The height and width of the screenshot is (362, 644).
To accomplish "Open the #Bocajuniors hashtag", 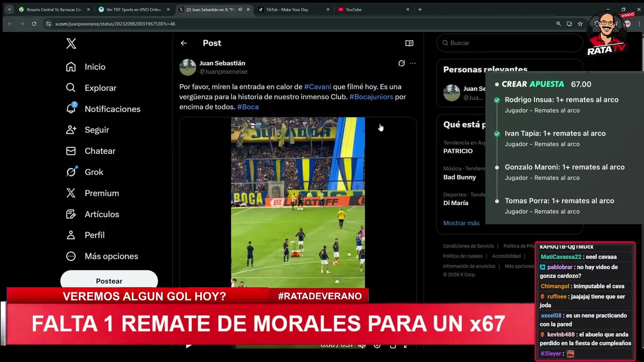I will 371,97.
